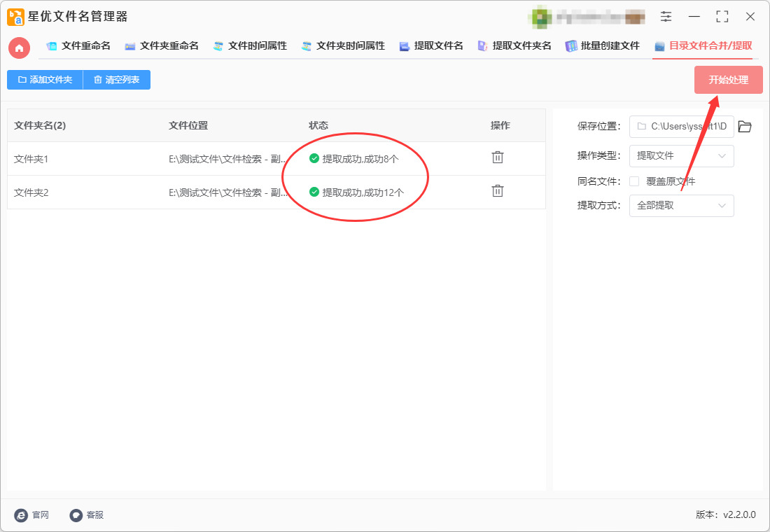
Task: Open 批量创建文件 tab
Action: click(603, 45)
